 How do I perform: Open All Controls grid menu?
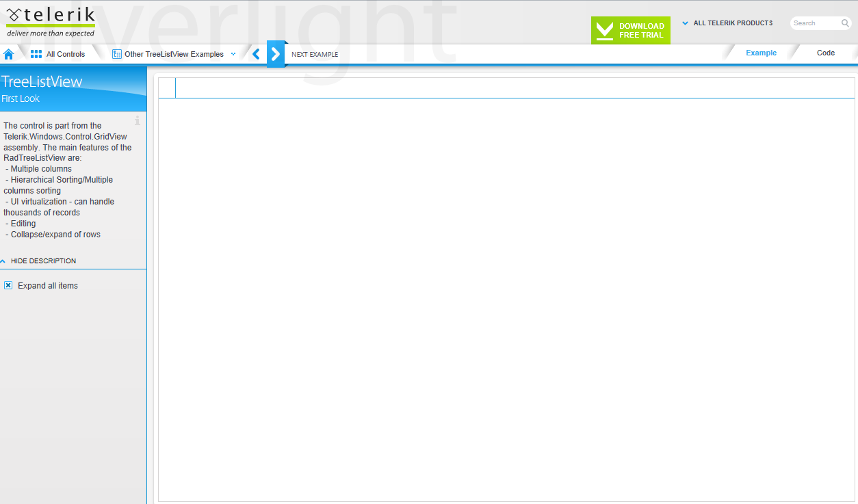[58, 54]
